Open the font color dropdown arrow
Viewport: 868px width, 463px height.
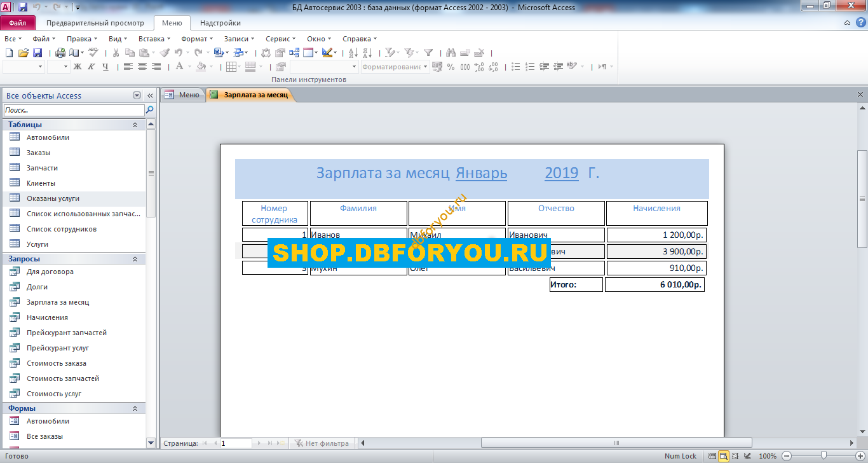click(189, 66)
